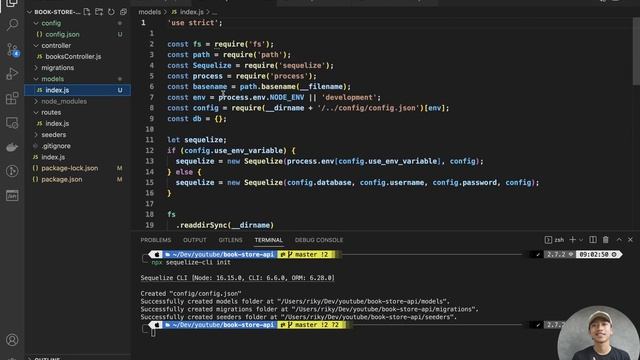Open the .gitignore file
The height and width of the screenshot is (360, 640).
(78, 146)
